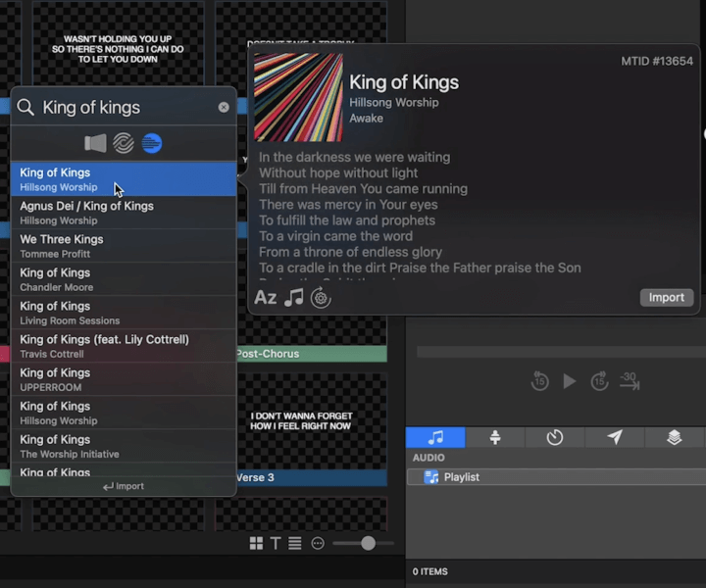Select We Three Kings by Tommee Profitt

(x=124, y=246)
